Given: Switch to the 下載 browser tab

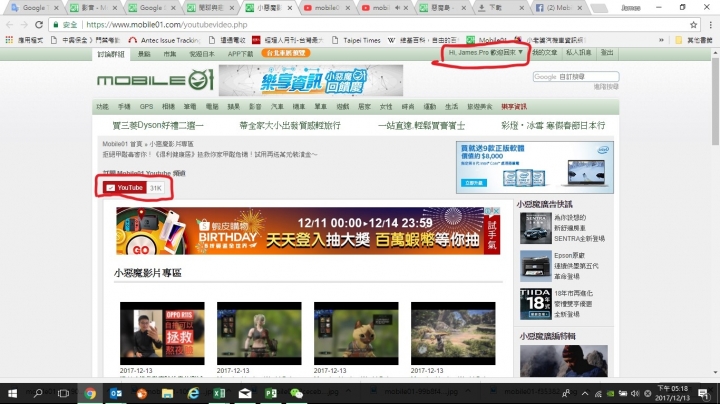Looking at the screenshot, I should (500, 8).
